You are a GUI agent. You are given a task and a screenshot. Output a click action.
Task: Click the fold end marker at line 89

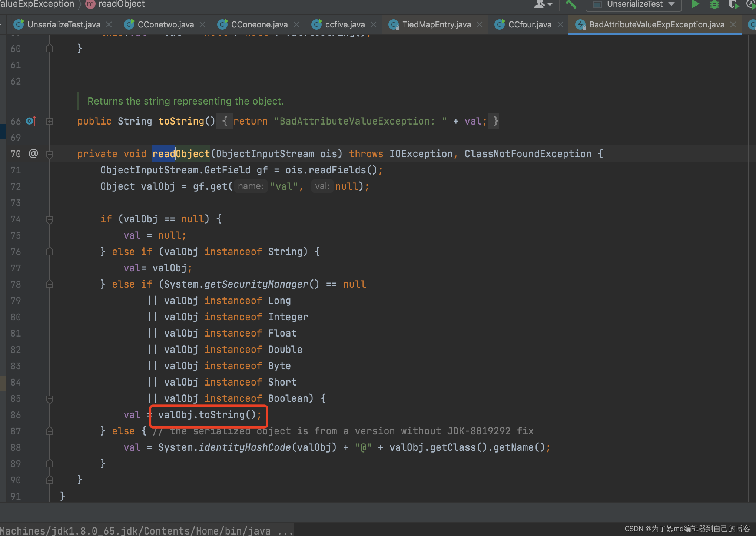click(50, 463)
